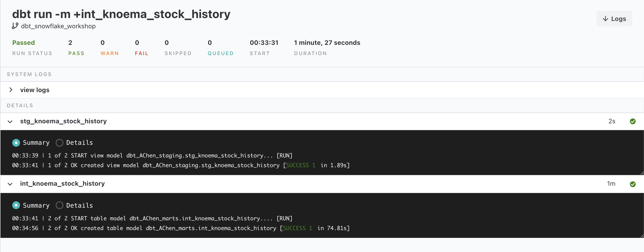Image resolution: width=644 pixels, height=252 pixels.
Task: Click the 1m duration for int step
Action: pyautogui.click(x=611, y=184)
